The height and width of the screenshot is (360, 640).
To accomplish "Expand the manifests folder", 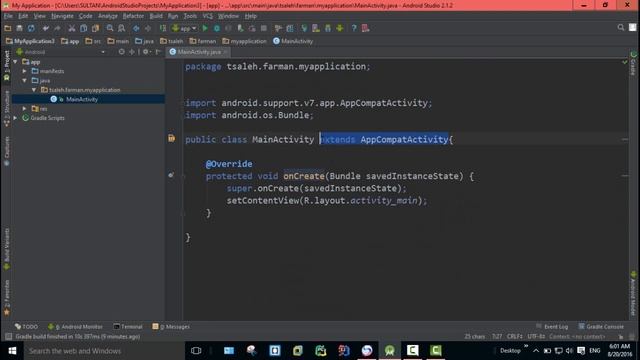I will tap(24, 71).
